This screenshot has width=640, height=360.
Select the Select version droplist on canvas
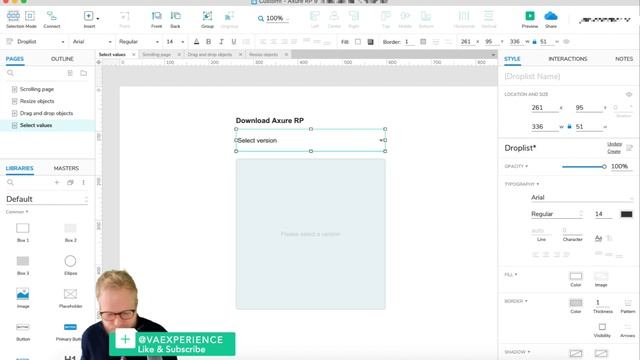[x=311, y=140]
